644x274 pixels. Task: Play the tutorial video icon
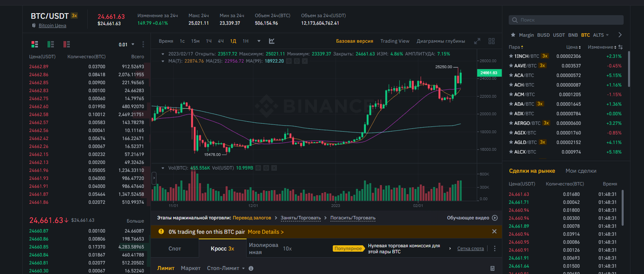495,218
